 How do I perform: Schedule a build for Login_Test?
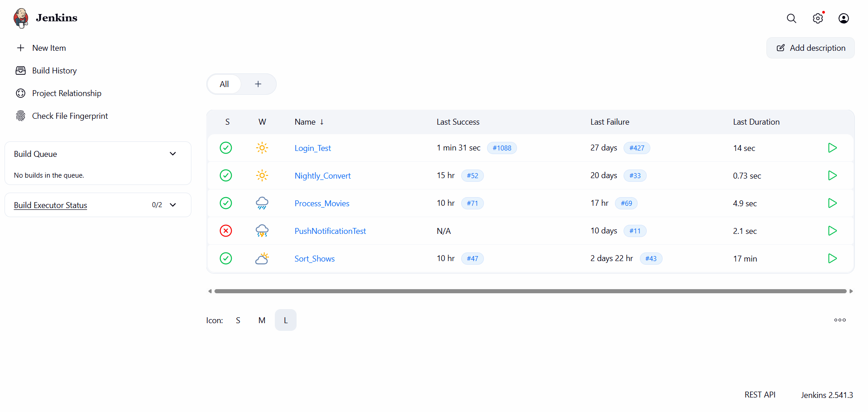832,148
